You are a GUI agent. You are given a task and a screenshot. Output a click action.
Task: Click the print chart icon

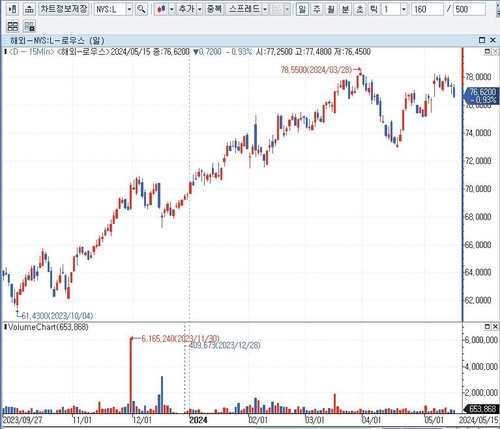coord(29,9)
